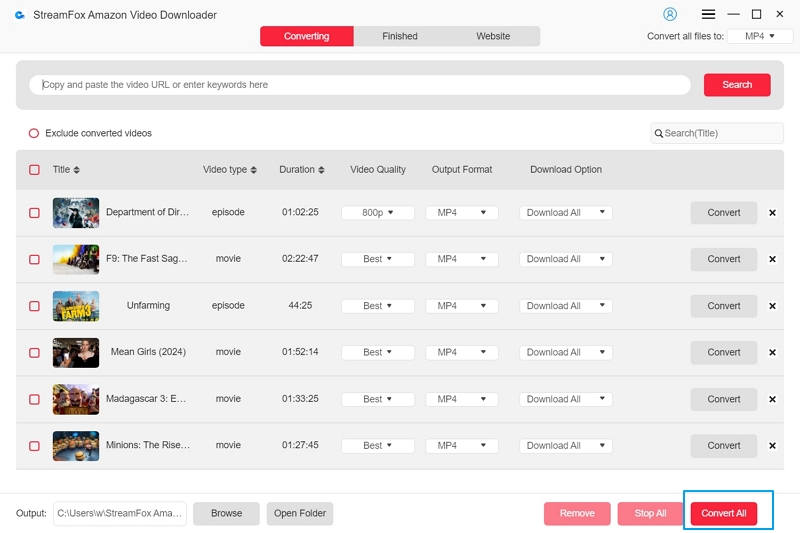Open Best quality dropdown for Madagascar 3
800x533 pixels.
[x=378, y=399]
